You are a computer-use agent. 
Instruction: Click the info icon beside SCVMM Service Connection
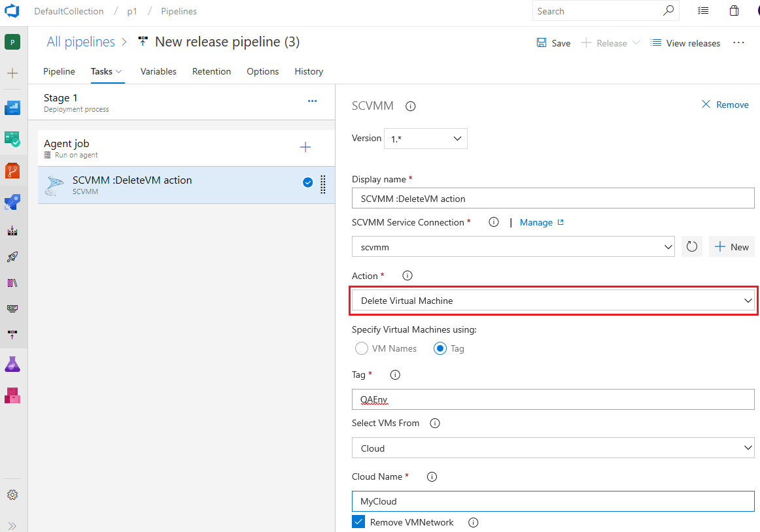493,222
